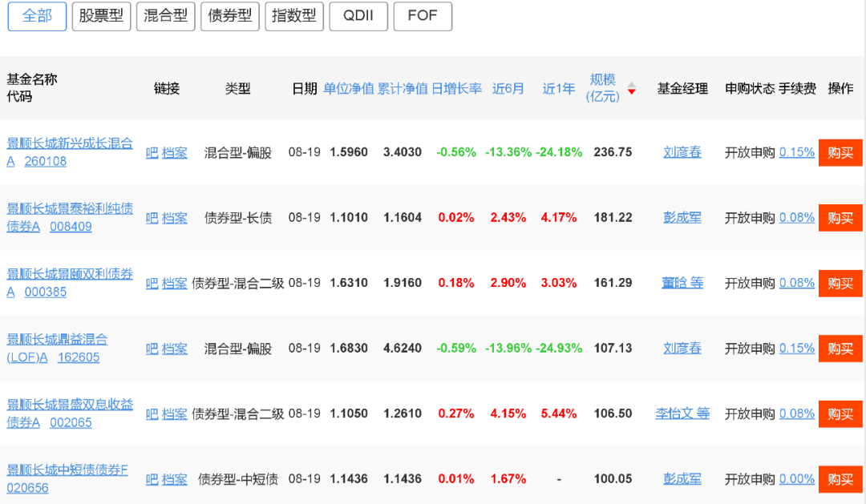Image resolution: width=866 pixels, height=504 pixels.
Task: Open the 吧 discussion for the first fund
Action: click(x=151, y=152)
